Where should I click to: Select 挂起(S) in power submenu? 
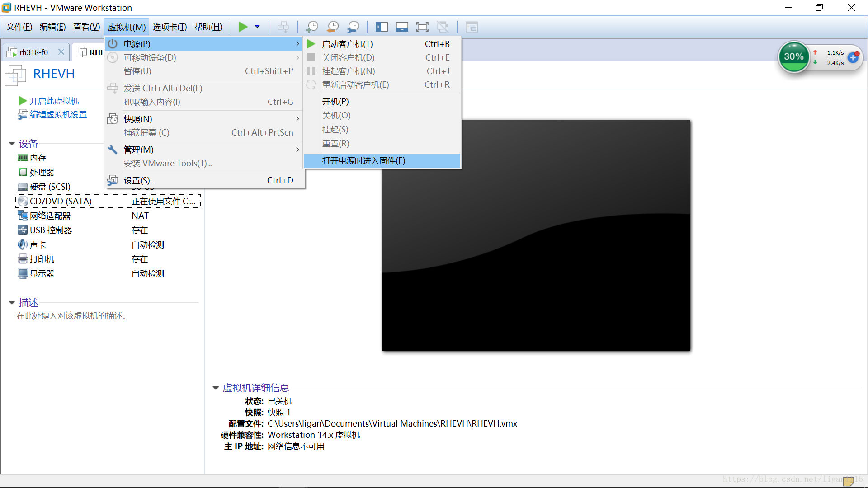point(382,130)
